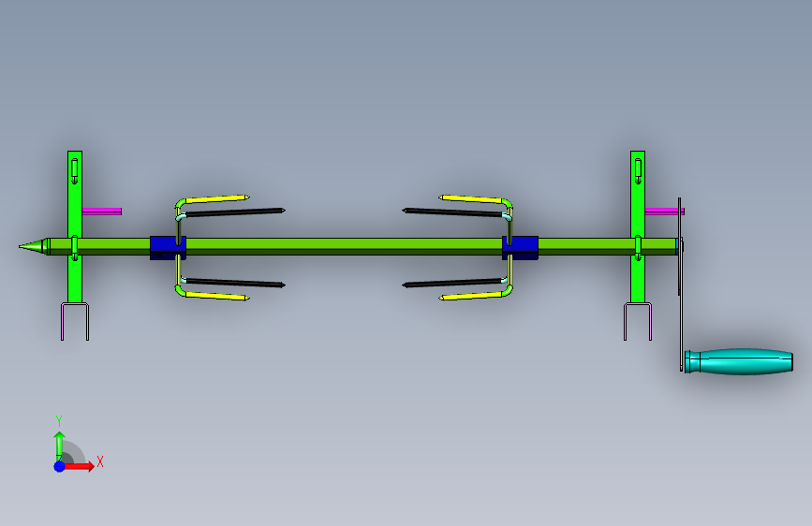Select the lower black prong of the right fork
The height and width of the screenshot is (526, 812).
pyautogui.click(x=452, y=283)
